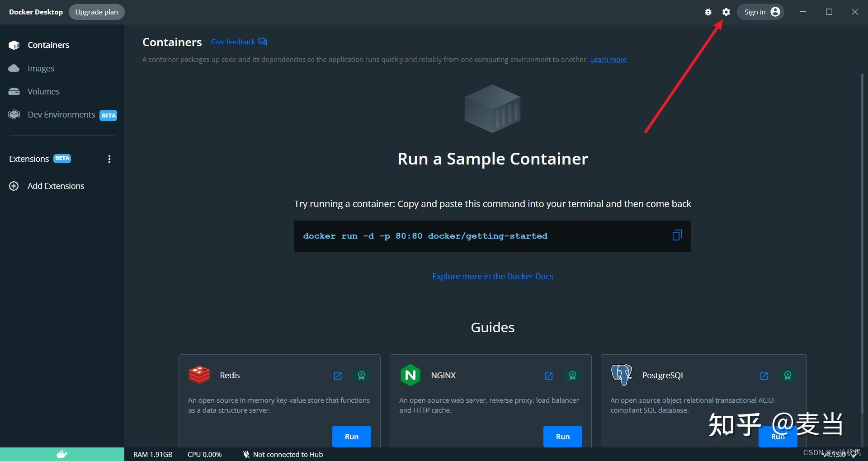Click the feedback chat bubble icon
This screenshot has width=868, height=461.
[263, 42]
